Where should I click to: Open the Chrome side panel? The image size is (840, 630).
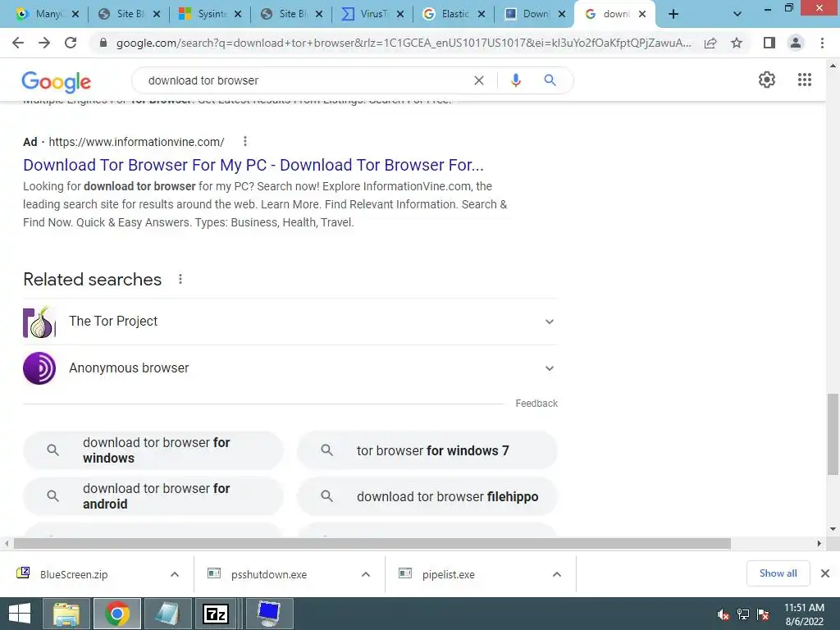[769, 43]
